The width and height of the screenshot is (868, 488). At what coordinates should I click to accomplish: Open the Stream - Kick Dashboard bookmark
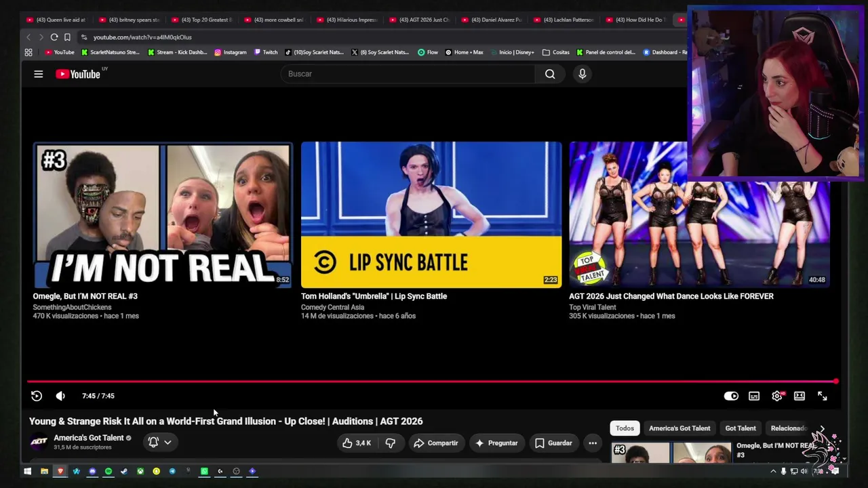coord(178,52)
